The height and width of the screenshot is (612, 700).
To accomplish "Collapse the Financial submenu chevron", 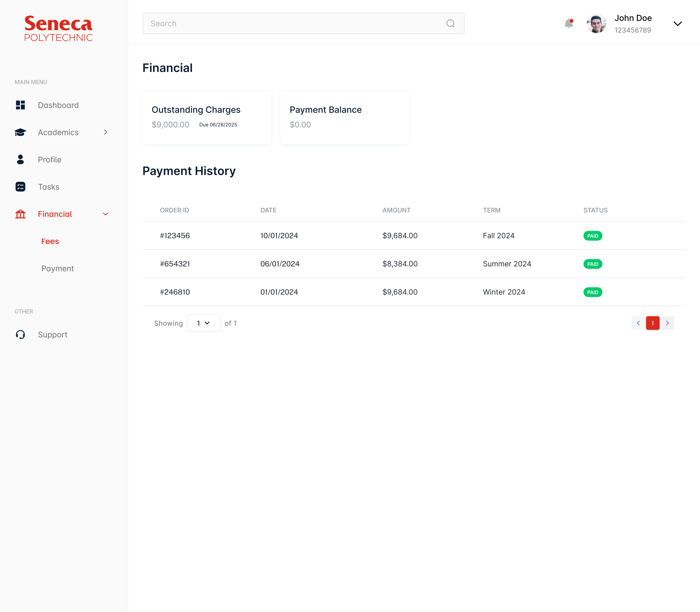I will 105,214.
